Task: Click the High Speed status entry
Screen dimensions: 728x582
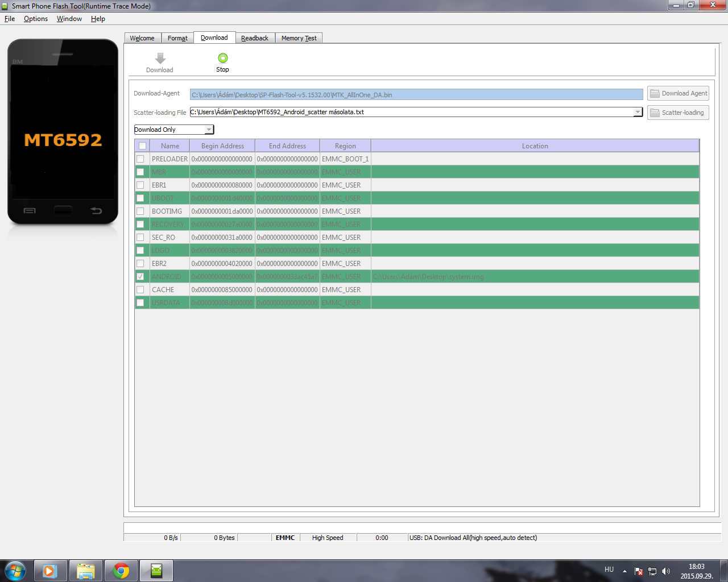Action: (328, 538)
